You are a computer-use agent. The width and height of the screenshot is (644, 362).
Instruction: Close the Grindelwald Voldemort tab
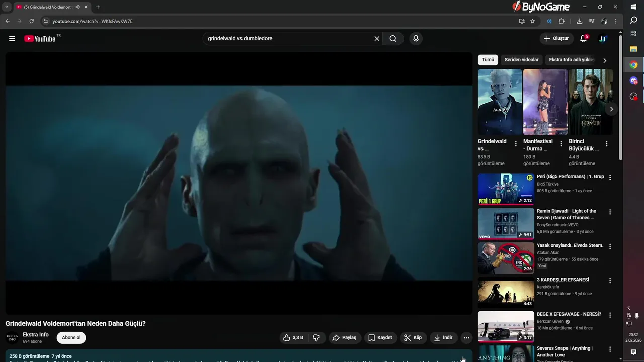86,7
